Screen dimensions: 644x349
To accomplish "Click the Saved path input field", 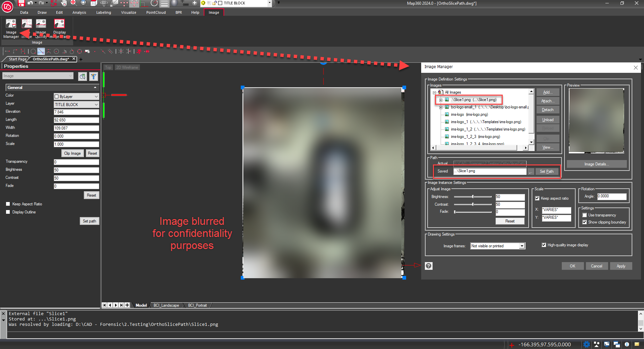I will (x=490, y=171).
